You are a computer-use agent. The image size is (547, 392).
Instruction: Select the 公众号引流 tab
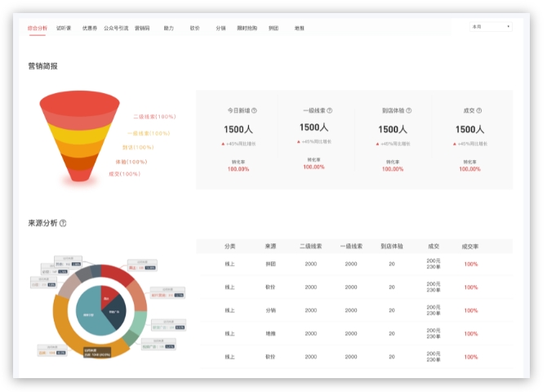point(116,28)
